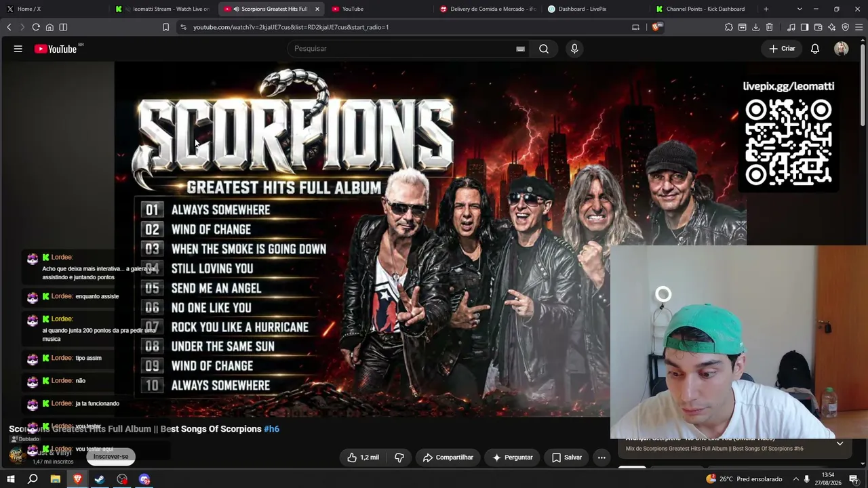Image resolution: width=868 pixels, height=488 pixels.
Task: Open Steam from the taskbar
Action: click(100, 479)
